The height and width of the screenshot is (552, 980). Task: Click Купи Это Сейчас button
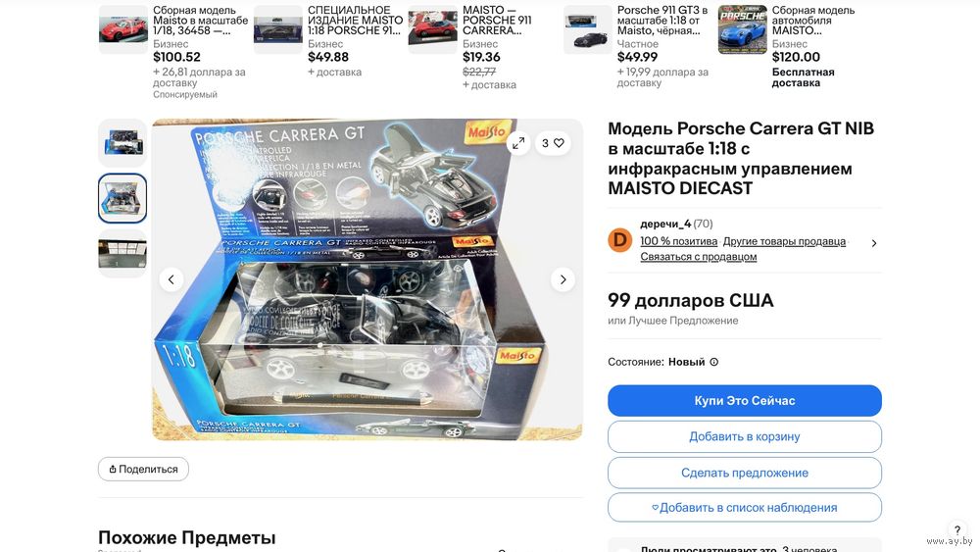pos(745,401)
